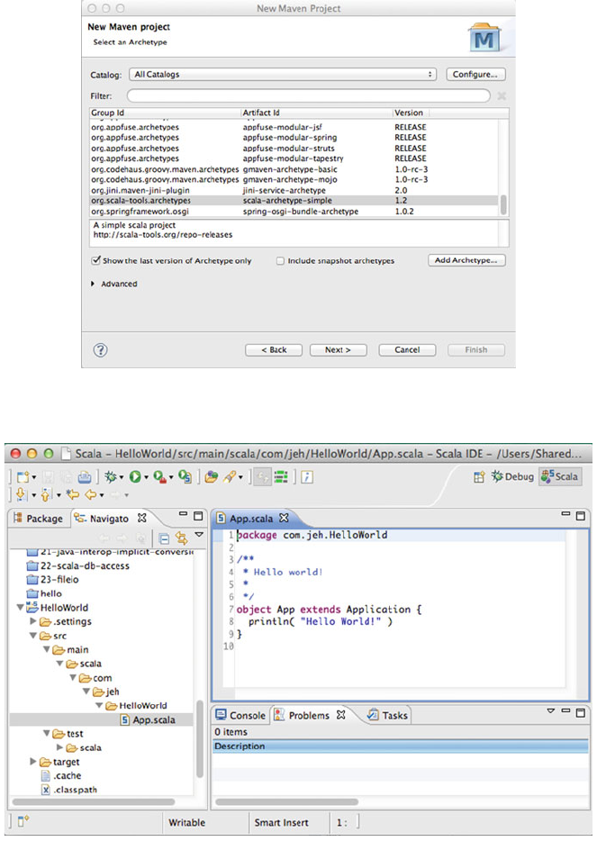Switch to the Debug perspective
This screenshot has height=868, width=597.
(x=512, y=476)
